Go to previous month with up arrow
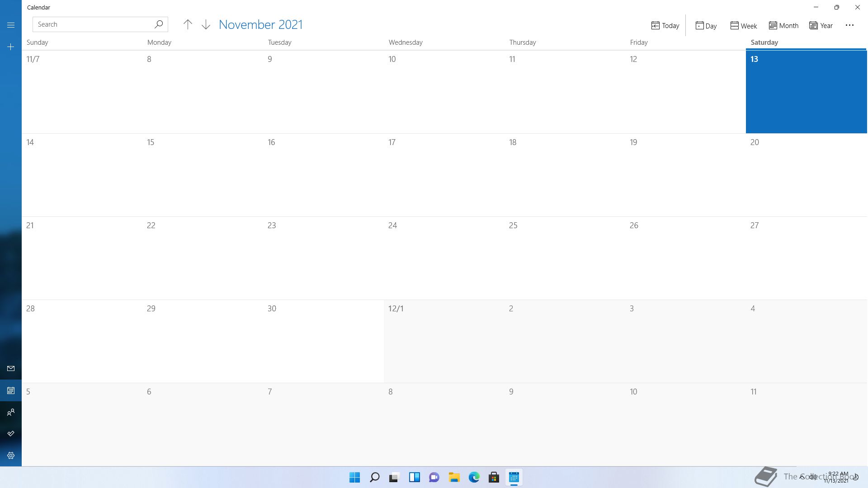This screenshot has height=488, width=868. (x=188, y=25)
